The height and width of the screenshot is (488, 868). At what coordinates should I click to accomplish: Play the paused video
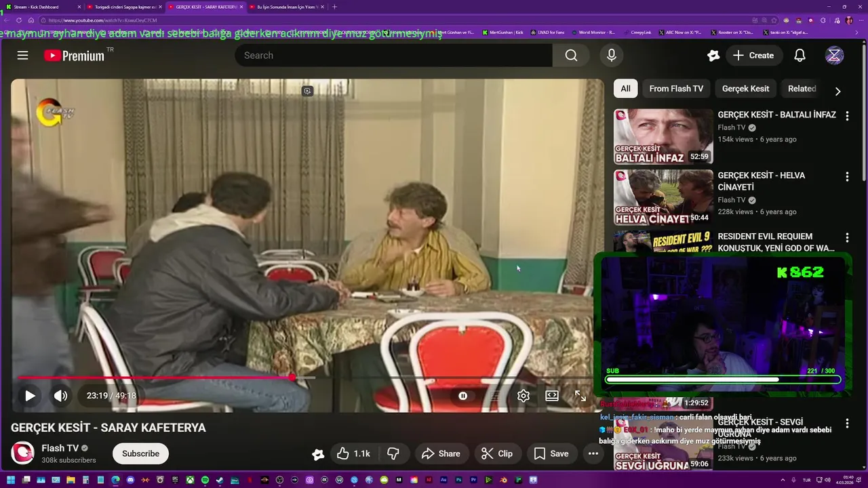click(x=30, y=396)
